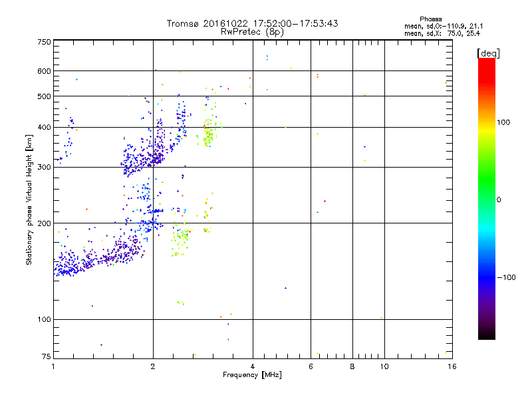Click the y-axis tick label '100'
The image size is (532, 399).
point(45,319)
